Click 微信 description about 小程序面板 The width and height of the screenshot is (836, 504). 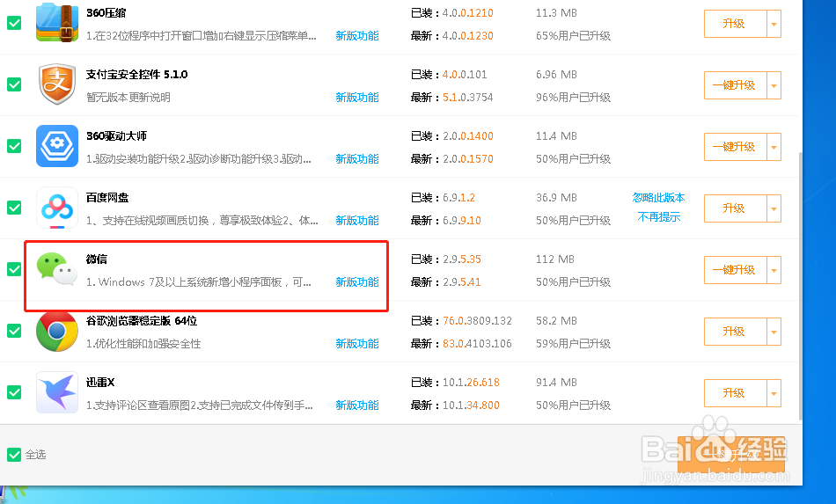[199, 281]
